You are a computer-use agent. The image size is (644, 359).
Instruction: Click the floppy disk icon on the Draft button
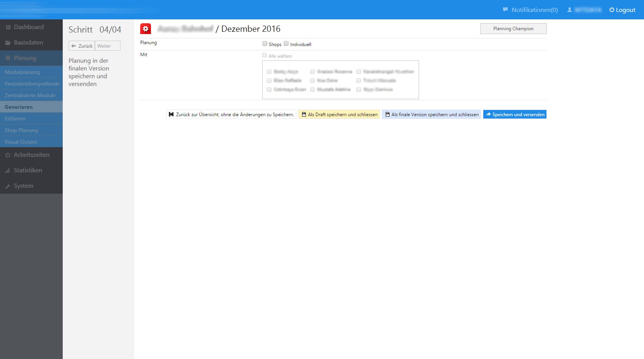[x=304, y=114]
